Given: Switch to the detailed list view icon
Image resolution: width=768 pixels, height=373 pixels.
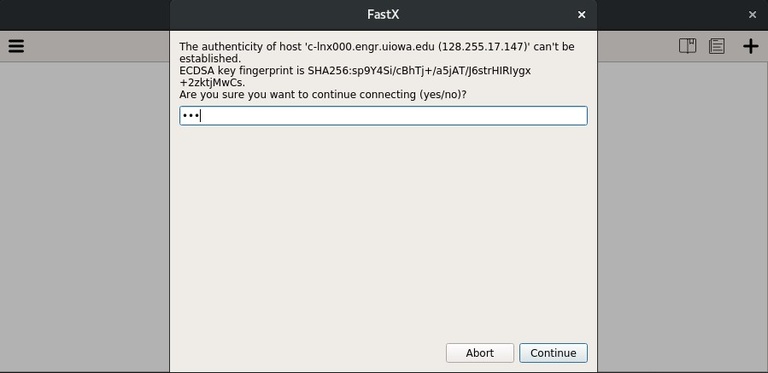Looking at the screenshot, I should click(x=717, y=47).
